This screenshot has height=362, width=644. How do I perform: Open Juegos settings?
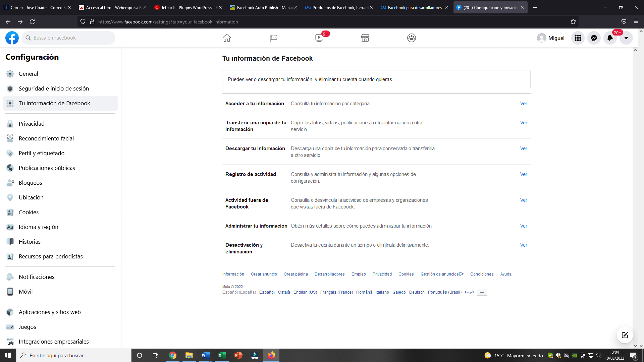pyautogui.click(x=60, y=327)
